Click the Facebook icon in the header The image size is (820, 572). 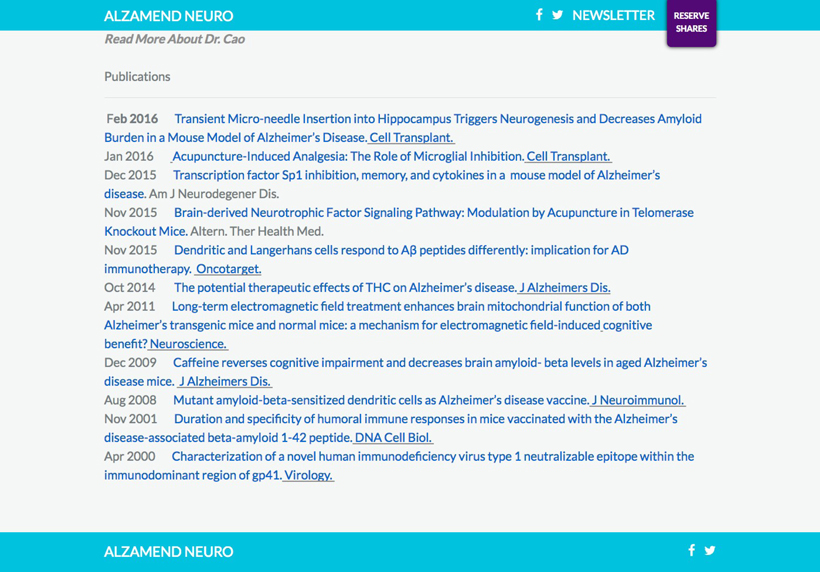(x=539, y=15)
